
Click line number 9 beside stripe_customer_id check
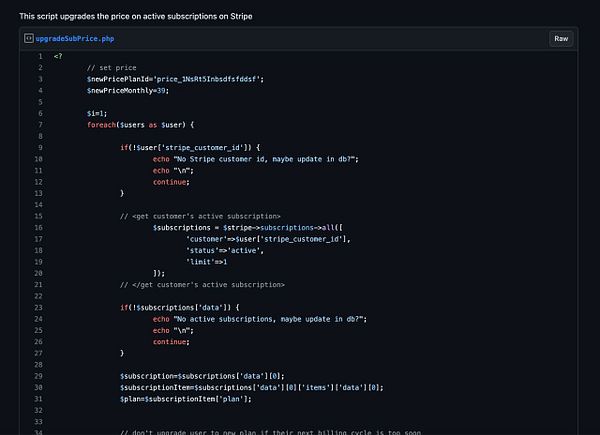[x=40, y=148]
